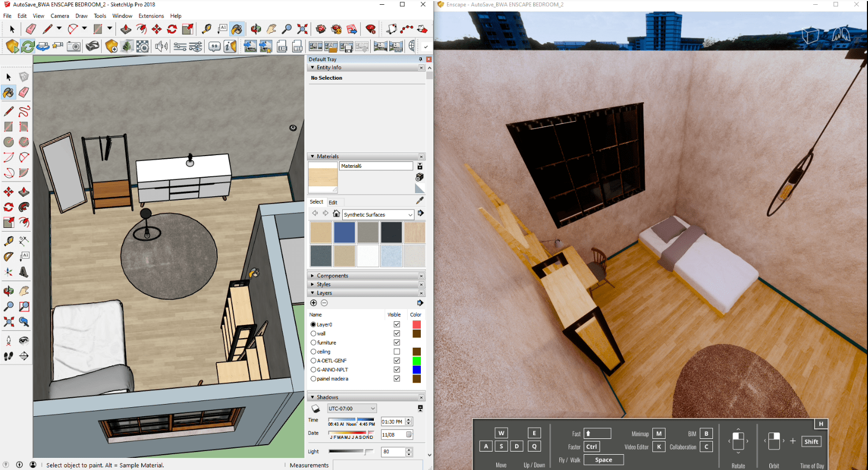Click the Space key button in Enscape
Viewport: 868px width, 470px height.
pos(603,460)
